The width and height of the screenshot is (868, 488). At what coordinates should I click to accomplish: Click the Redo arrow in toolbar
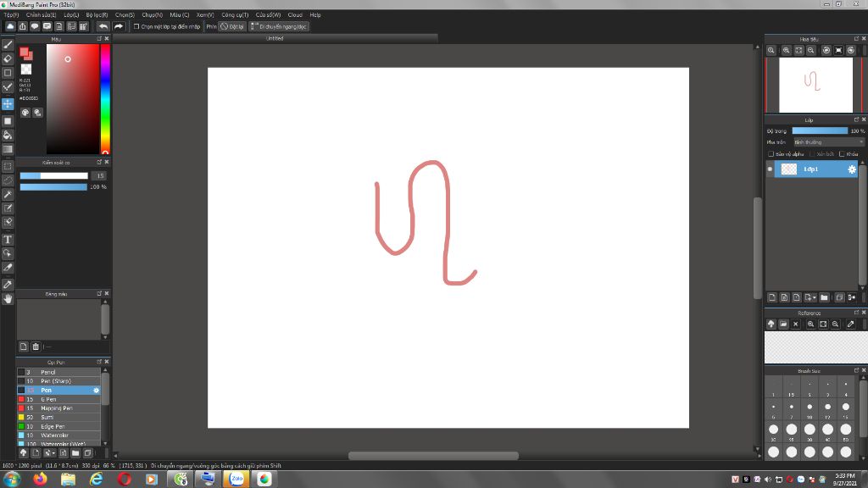point(119,26)
